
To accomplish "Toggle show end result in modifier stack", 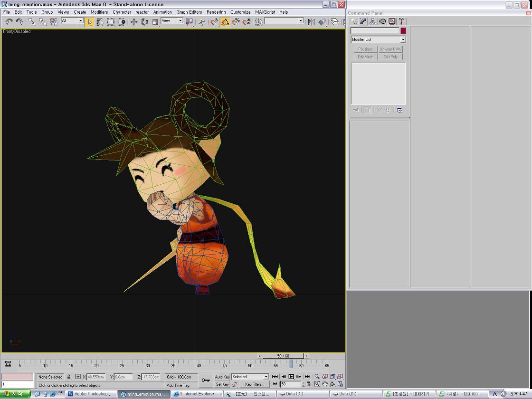I will (x=368, y=110).
